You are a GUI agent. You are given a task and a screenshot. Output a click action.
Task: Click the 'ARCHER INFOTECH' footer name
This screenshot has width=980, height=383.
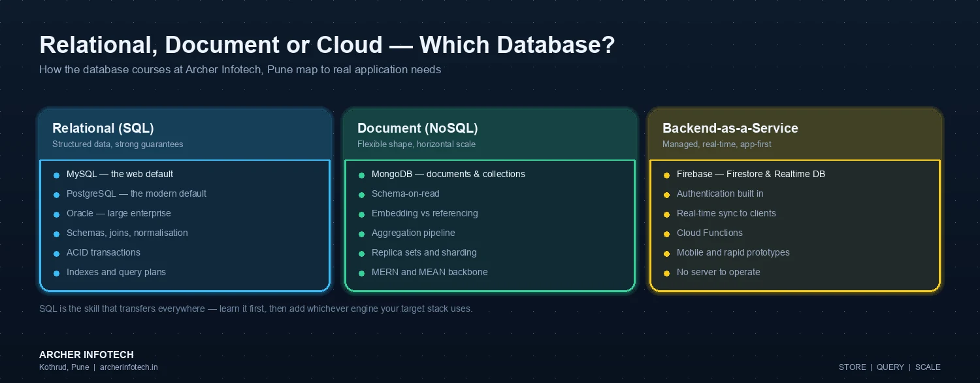point(86,355)
